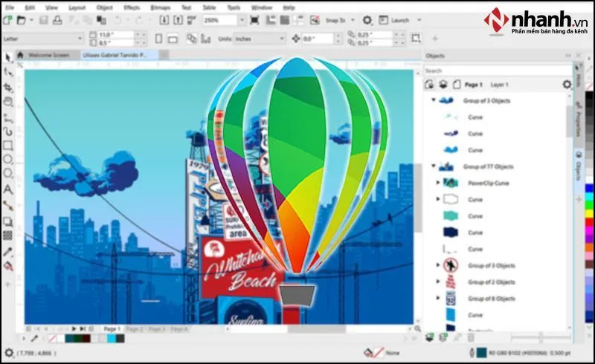
Task: Select the Drop Shadow tool
Action: click(x=8, y=222)
